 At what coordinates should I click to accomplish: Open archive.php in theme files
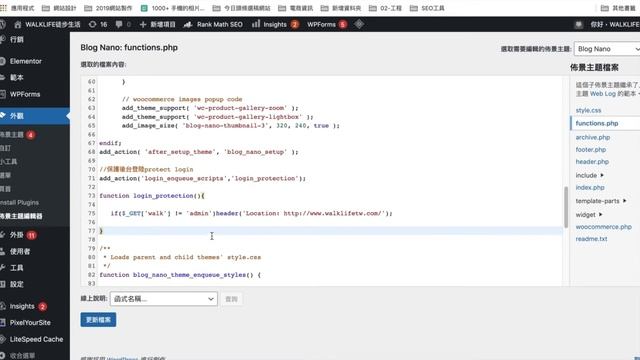(x=593, y=137)
